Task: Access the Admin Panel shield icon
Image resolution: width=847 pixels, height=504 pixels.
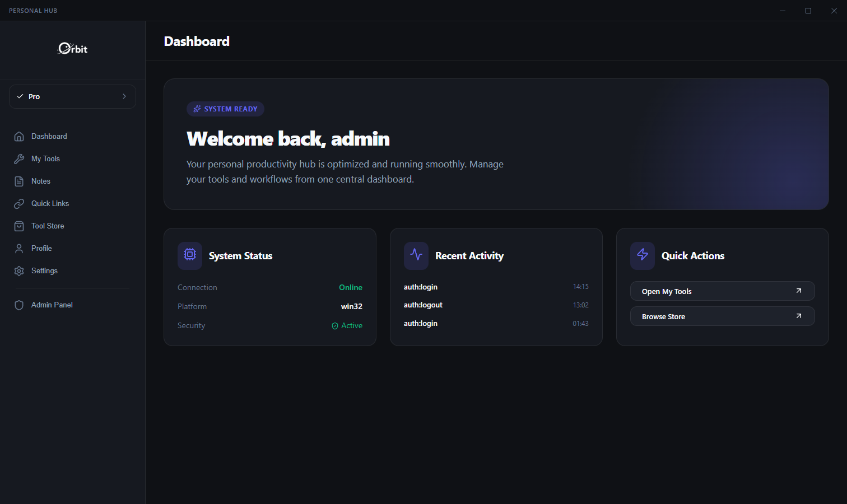Action: pos(19,305)
